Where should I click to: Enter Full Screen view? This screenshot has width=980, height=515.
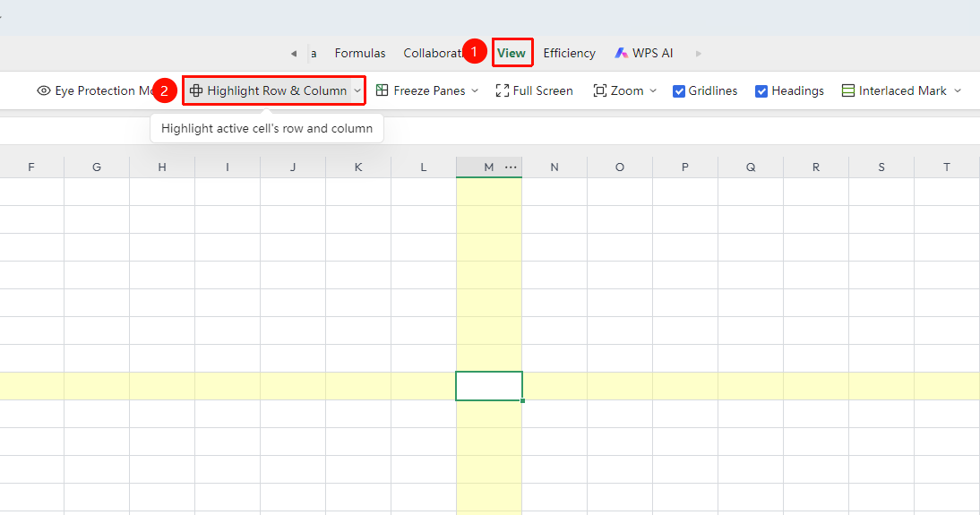pyautogui.click(x=535, y=90)
